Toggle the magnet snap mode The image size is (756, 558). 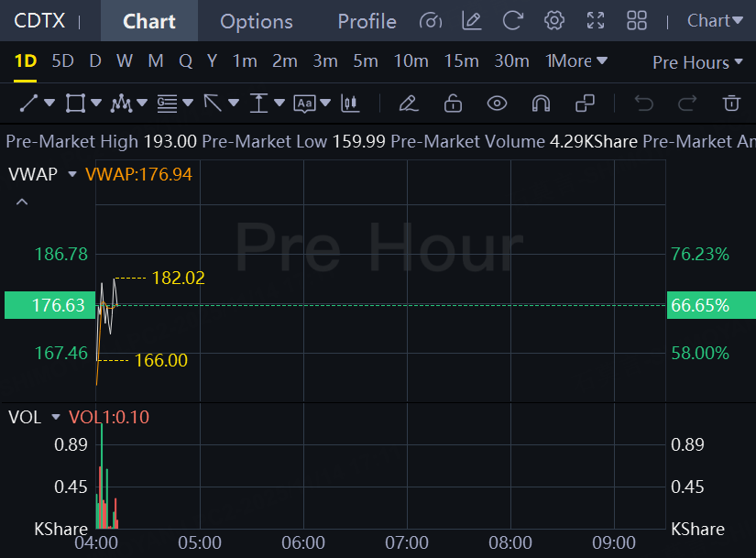[541, 104]
